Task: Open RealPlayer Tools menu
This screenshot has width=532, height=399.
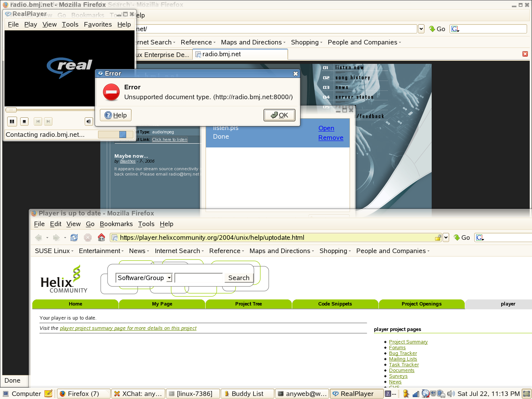Action: (x=70, y=24)
